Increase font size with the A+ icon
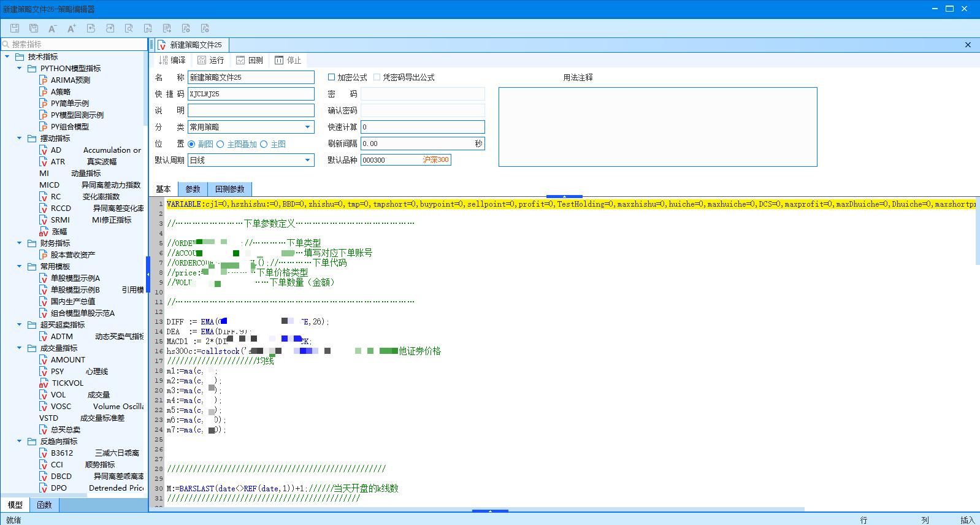Viewport: 980px width, 525px height. tap(72, 28)
